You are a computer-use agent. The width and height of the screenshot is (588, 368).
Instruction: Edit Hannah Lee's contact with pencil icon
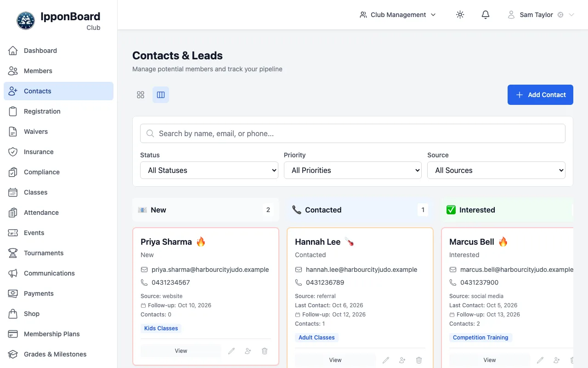click(x=386, y=360)
